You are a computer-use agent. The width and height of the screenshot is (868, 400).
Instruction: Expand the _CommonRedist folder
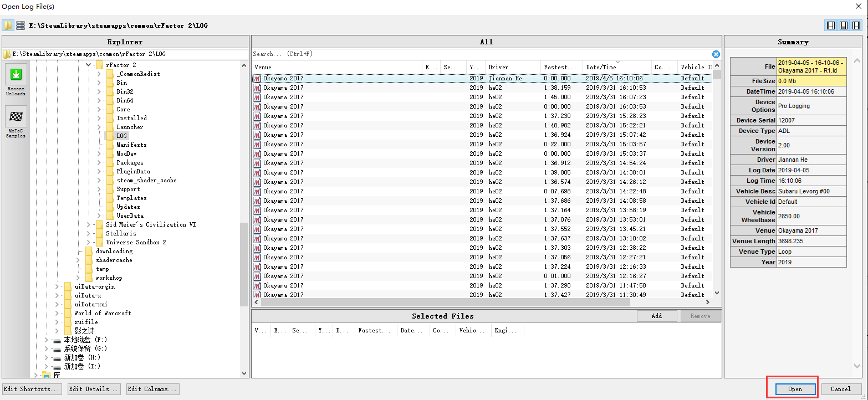click(99, 74)
